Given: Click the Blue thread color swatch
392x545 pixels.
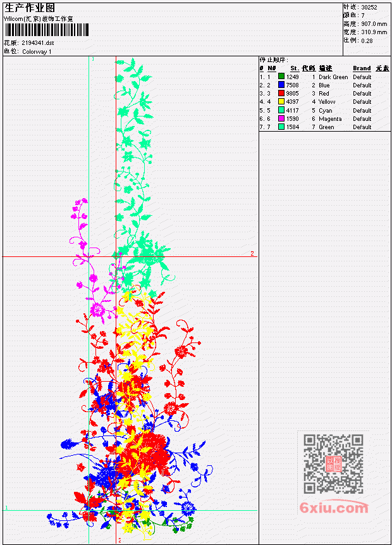Looking at the screenshot, I should [281, 85].
